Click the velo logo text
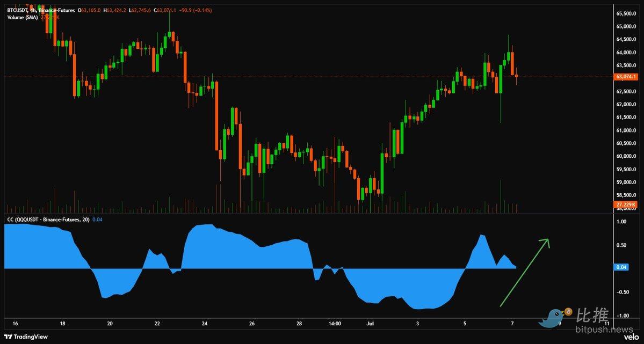Screen dimensions: 644x344 click(629, 336)
